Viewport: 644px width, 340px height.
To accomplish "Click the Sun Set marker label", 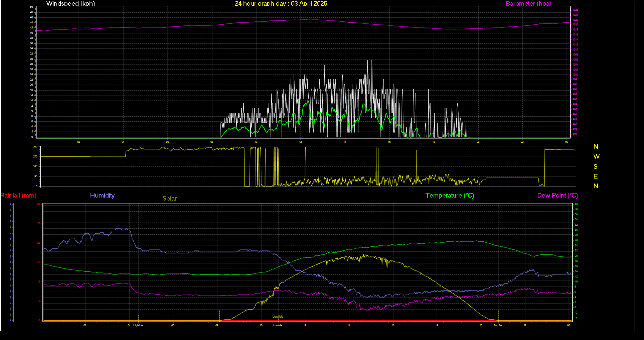I will click(497, 325).
